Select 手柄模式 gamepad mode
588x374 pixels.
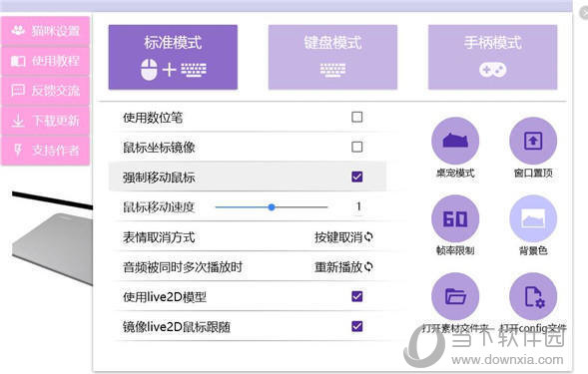tap(493, 57)
